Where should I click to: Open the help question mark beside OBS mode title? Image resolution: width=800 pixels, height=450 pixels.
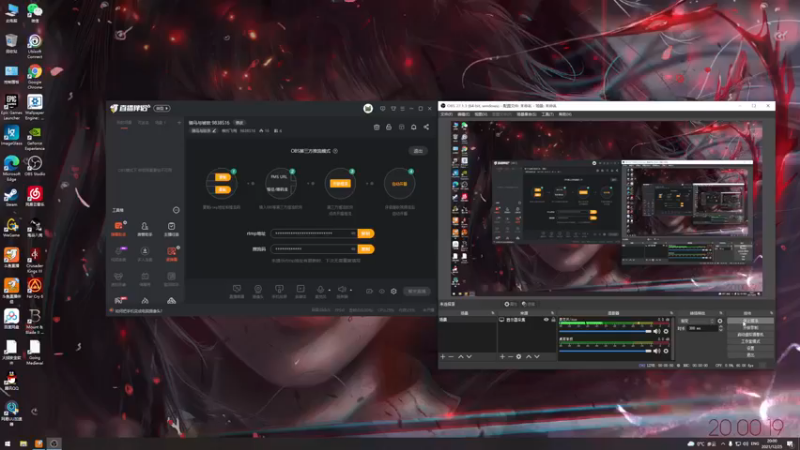pyautogui.click(x=335, y=151)
